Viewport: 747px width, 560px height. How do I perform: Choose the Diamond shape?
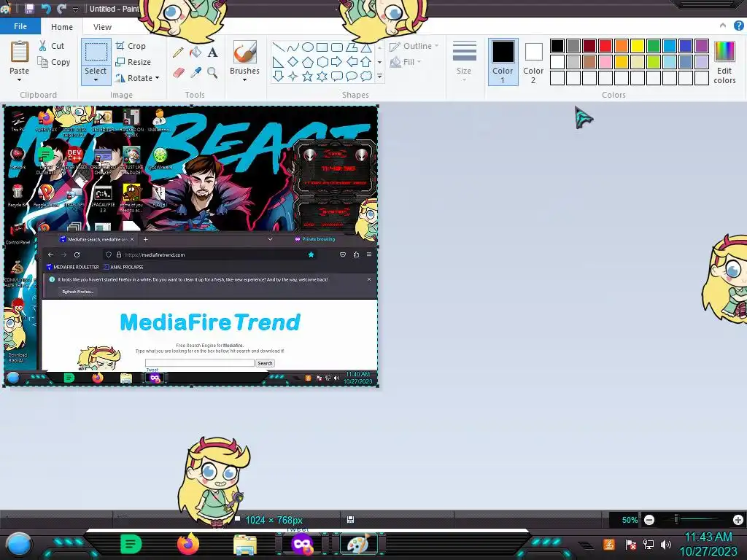click(293, 61)
